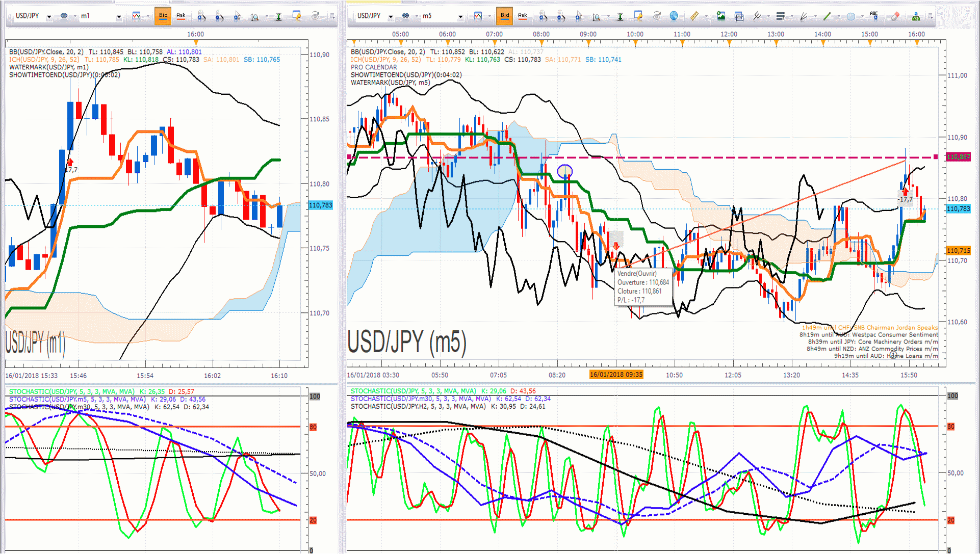Click the 110,867 price level marker
The width and height of the screenshot is (980, 554).
[x=959, y=157]
